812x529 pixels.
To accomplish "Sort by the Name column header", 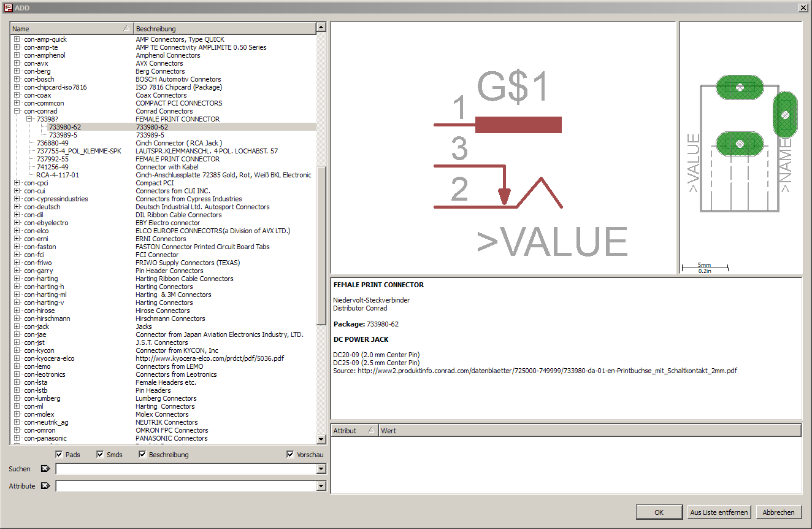I will 72,29.
